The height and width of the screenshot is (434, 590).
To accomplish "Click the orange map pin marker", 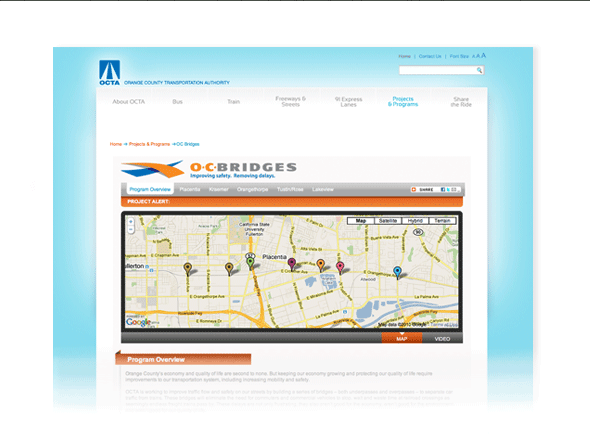I will [321, 265].
